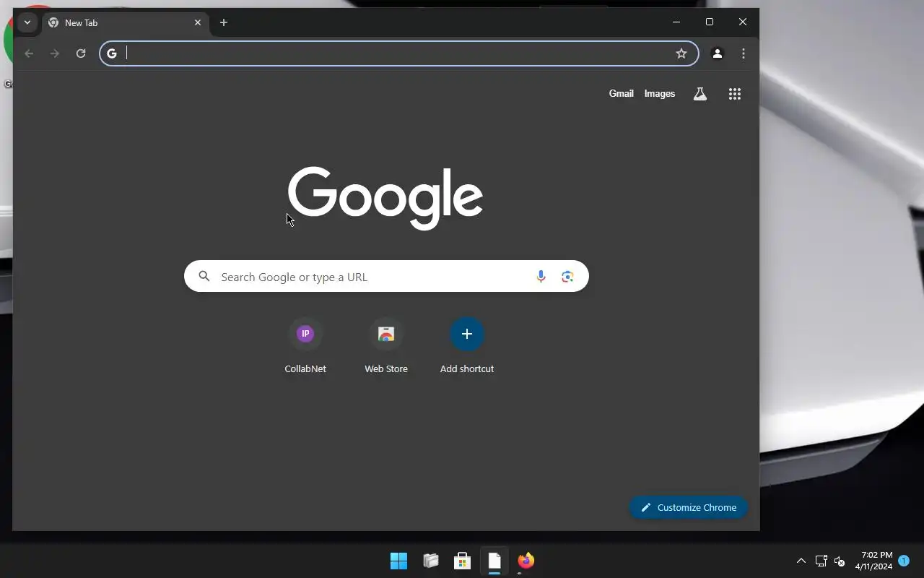This screenshot has width=924, height=578.
Task: Open the Chrome profile icon
Action: pos(717,53)
